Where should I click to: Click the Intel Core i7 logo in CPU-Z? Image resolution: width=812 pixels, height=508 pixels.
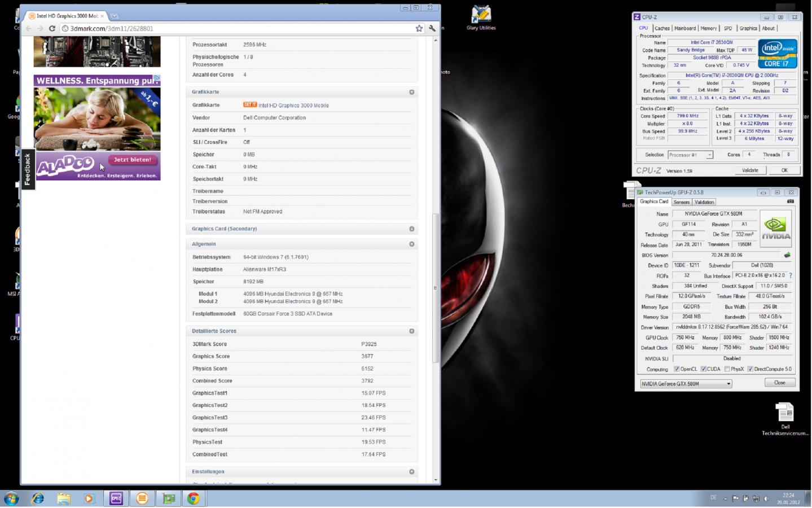pos(778,53)
